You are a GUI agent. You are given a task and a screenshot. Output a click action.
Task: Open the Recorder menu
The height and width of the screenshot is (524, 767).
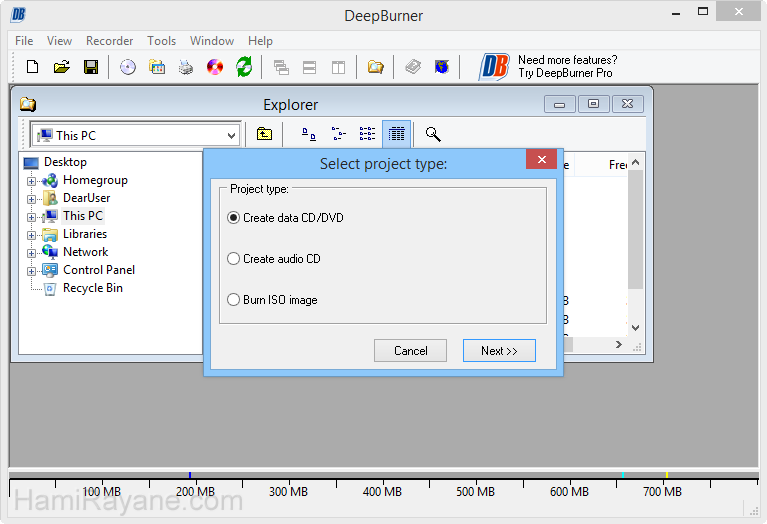pos(109,41)
